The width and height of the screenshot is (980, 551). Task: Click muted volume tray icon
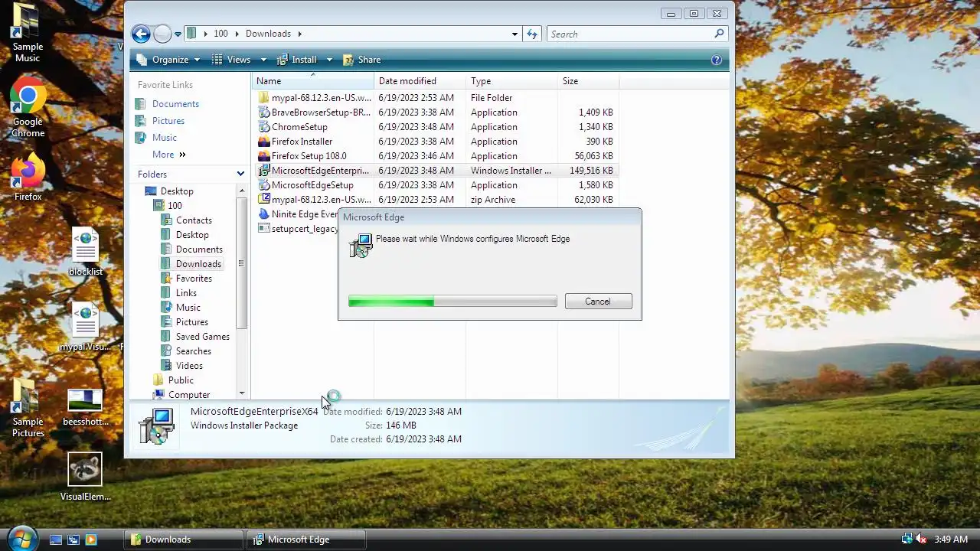pos(921,540)
